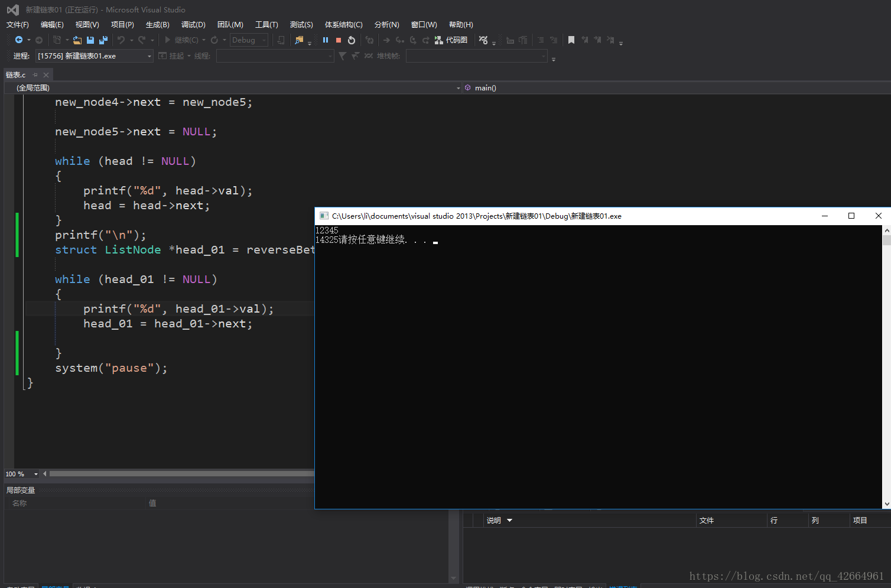Viewport: 891px width, 588px height.
Task: Click the thread filter funnel icon
Action: [342, 56]
